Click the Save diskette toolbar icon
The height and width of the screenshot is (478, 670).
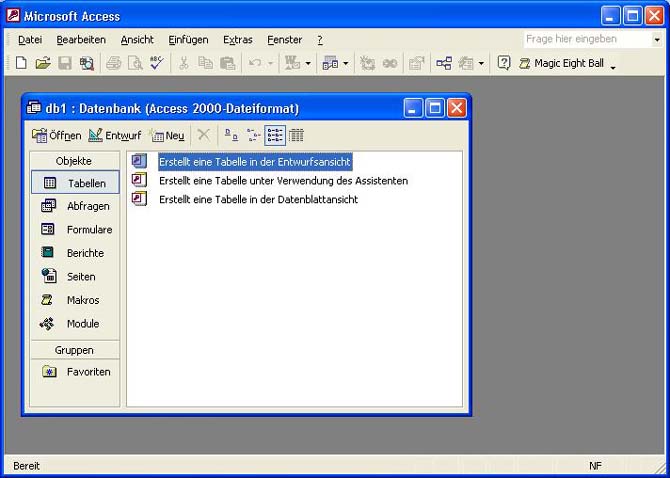click(65, 63)
